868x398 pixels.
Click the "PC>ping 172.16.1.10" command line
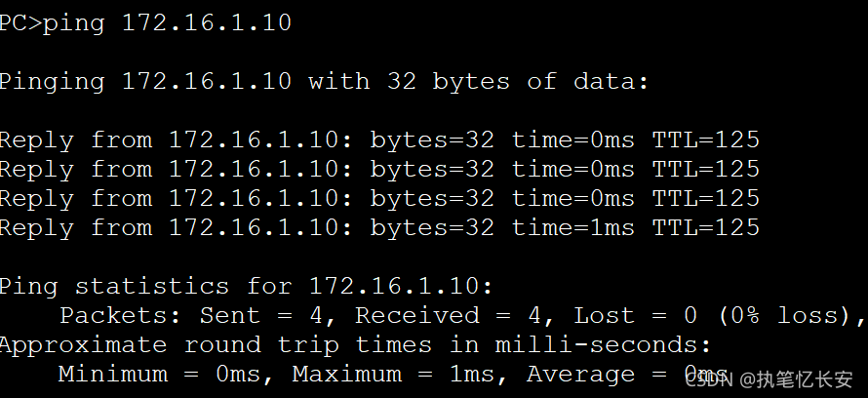click(144, 22)
